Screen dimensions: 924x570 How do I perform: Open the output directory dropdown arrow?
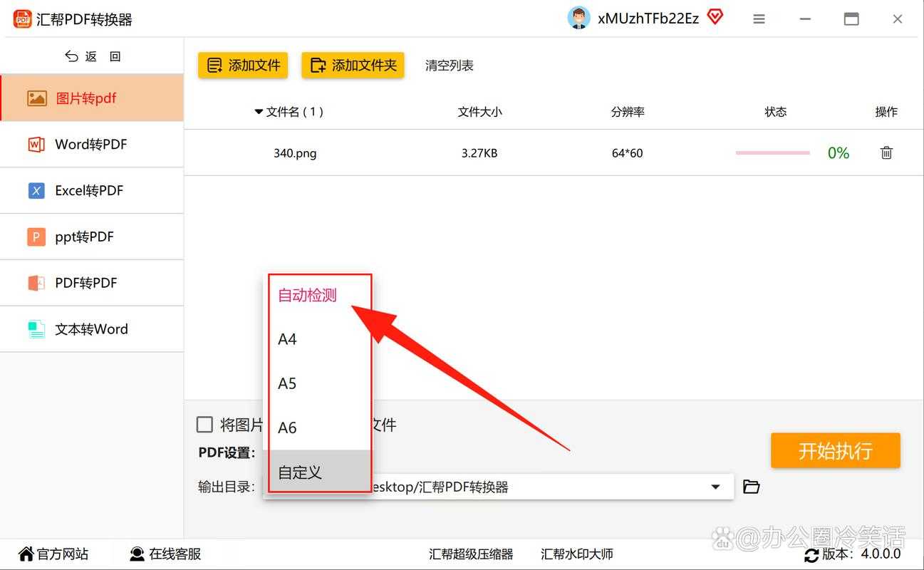coord(716,487)
